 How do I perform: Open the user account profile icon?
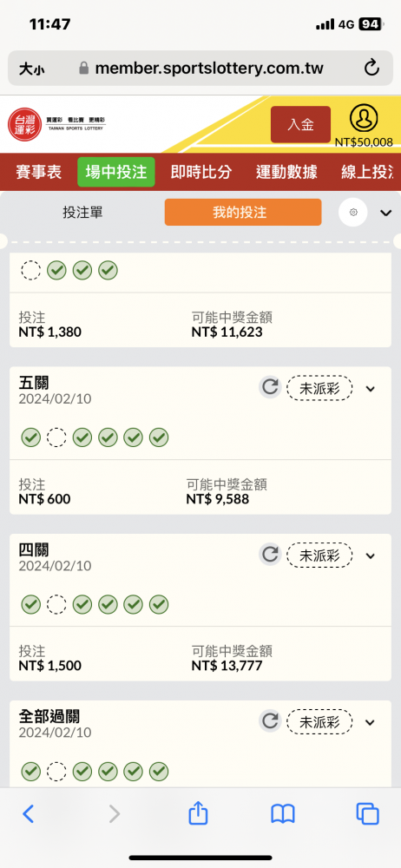point(364,118)
